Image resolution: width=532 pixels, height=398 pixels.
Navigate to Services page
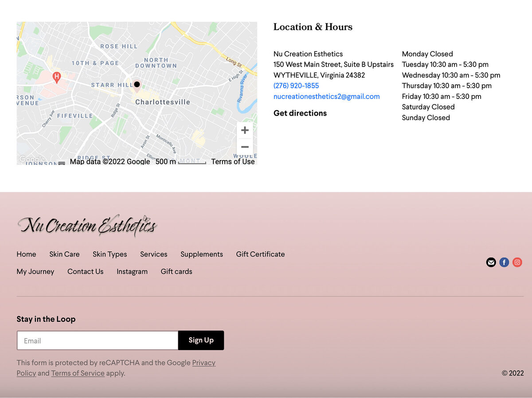(153, 254)
